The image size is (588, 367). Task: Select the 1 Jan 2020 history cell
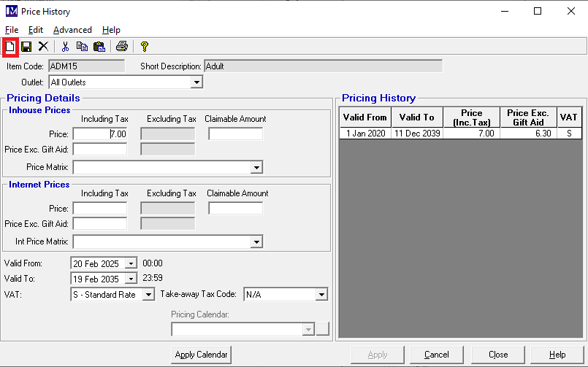click(365, 134)
